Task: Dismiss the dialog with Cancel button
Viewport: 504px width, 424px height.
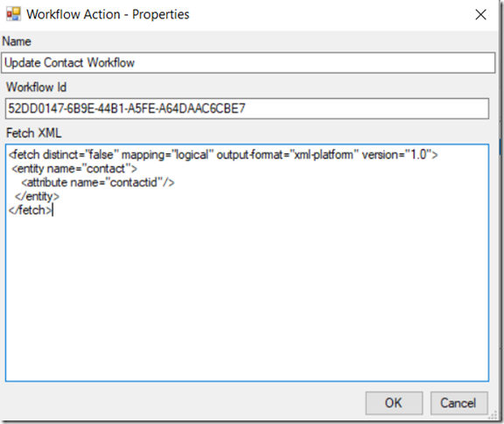Action: 458,403
